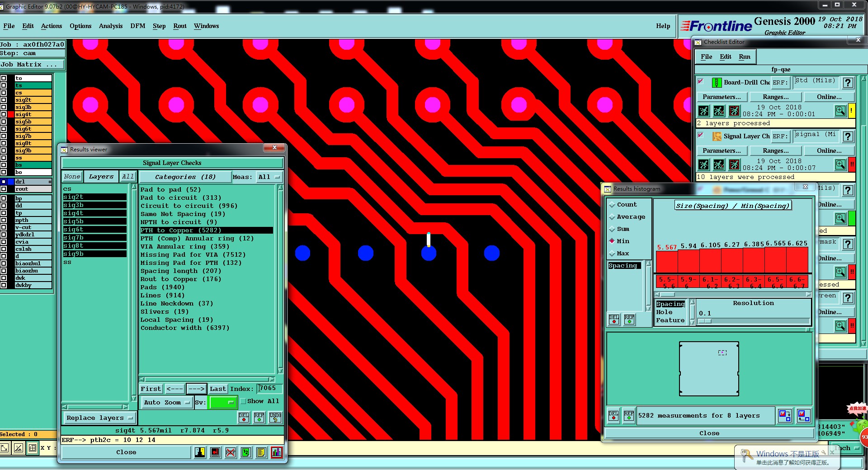Click the help question mark for Board-Drill Check
Screen dimensions: 868x470
click(x=848, y=83)
